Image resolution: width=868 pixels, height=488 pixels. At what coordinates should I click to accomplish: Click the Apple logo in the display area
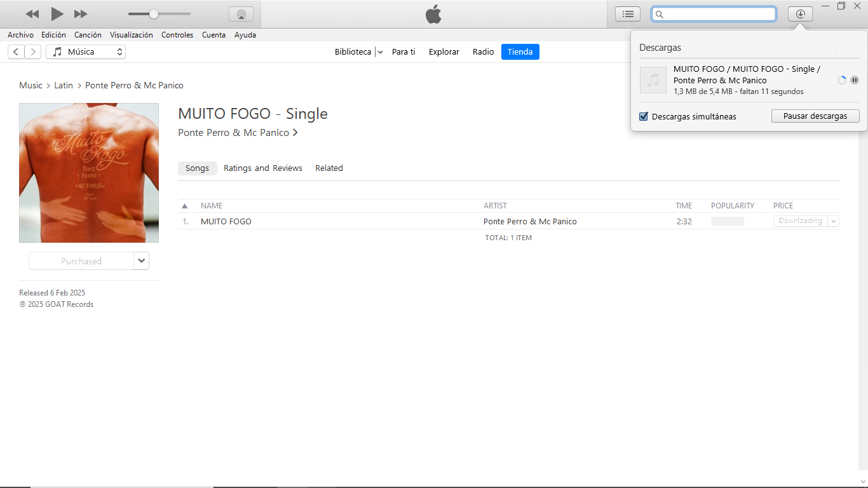[x=433, y=14]
